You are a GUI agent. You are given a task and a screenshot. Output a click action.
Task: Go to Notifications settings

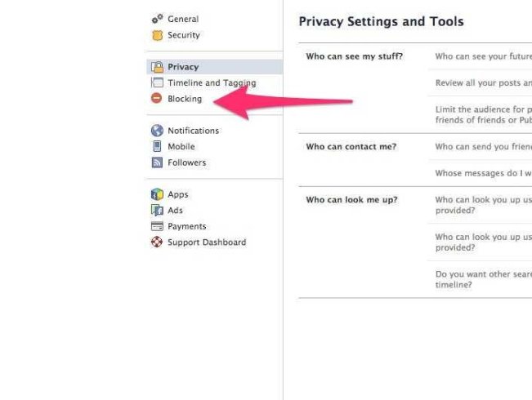pos(194,131)
